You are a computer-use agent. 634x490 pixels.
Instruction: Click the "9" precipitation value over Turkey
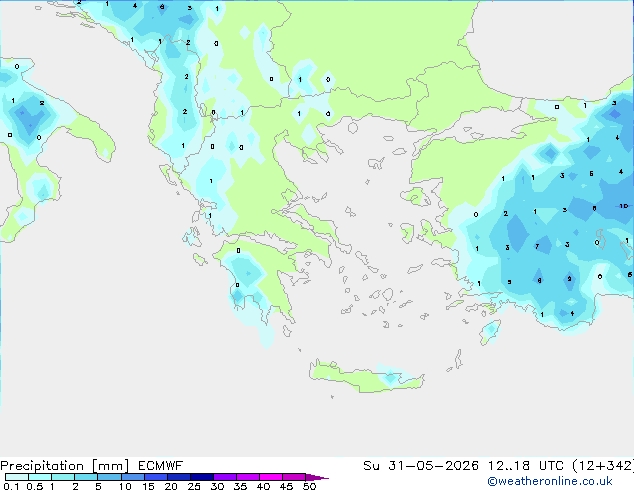coord(569,279)
